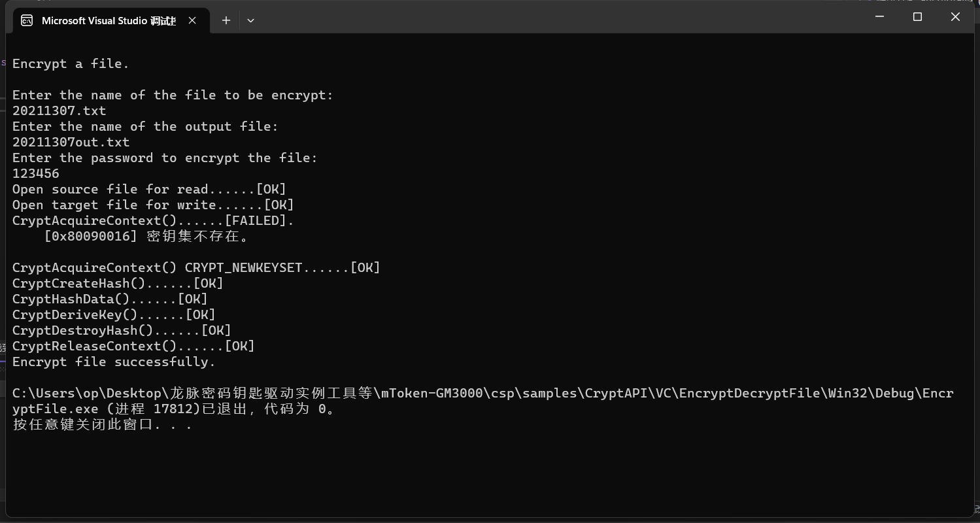Click the 'Encrypt a file.' heading line
This screenshot has height=523, width=980.
point(71,63)
